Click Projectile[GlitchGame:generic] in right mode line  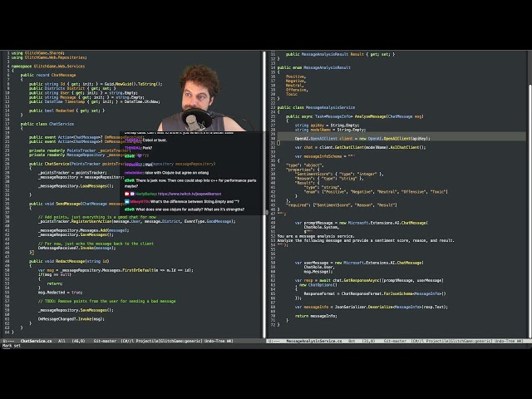pos(459,341)
